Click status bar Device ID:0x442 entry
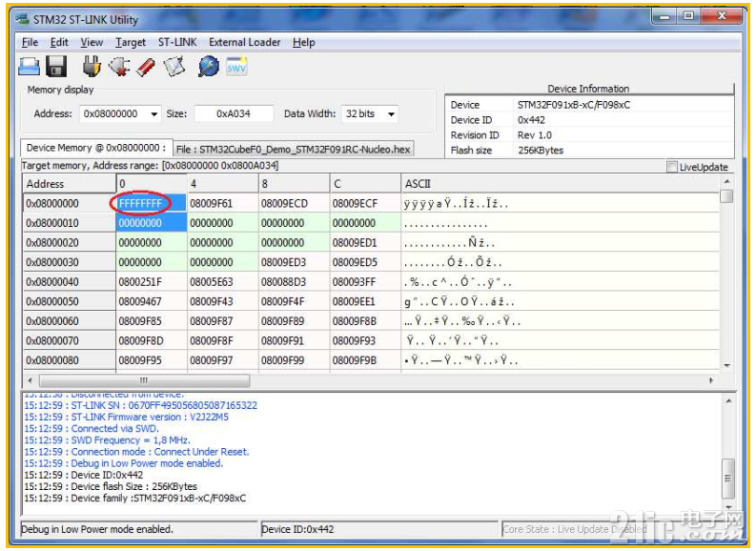This screenshot has height=551, width=756. click(x=297, y=529)
